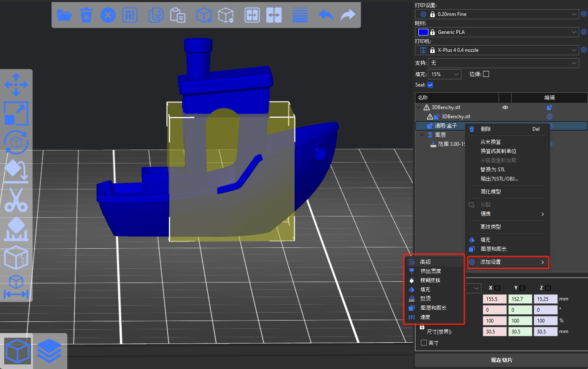Image resolution: width=588 pixels, height=369 pixels.
Task: Open the 支持 supports dropdown showing 无
Action: point(504,63)
